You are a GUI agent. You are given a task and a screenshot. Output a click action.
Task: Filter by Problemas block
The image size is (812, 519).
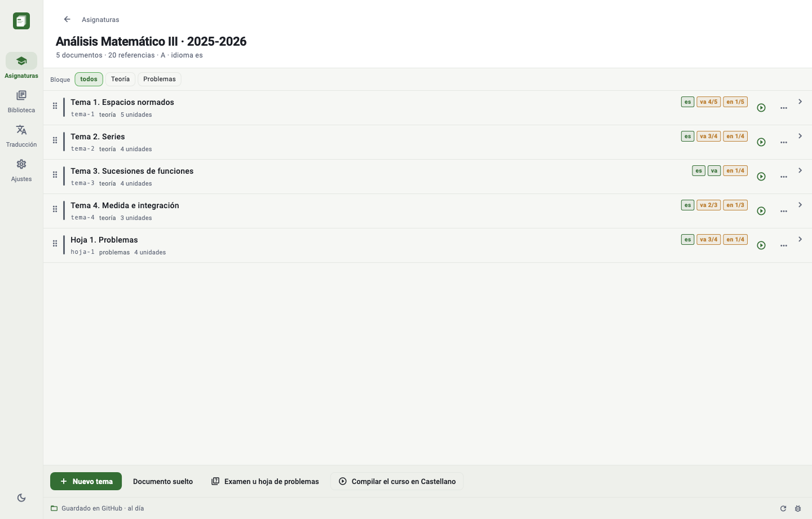tap(160, 79)
